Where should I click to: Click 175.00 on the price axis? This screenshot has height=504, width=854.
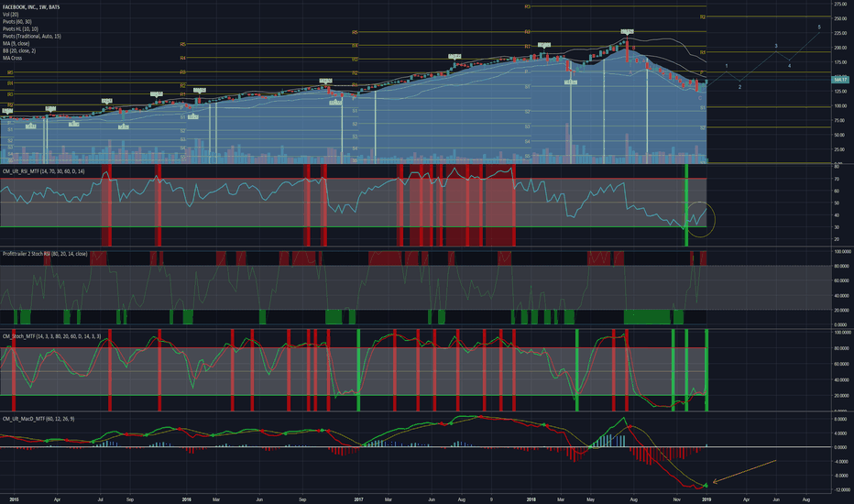(x=840, y=62)
